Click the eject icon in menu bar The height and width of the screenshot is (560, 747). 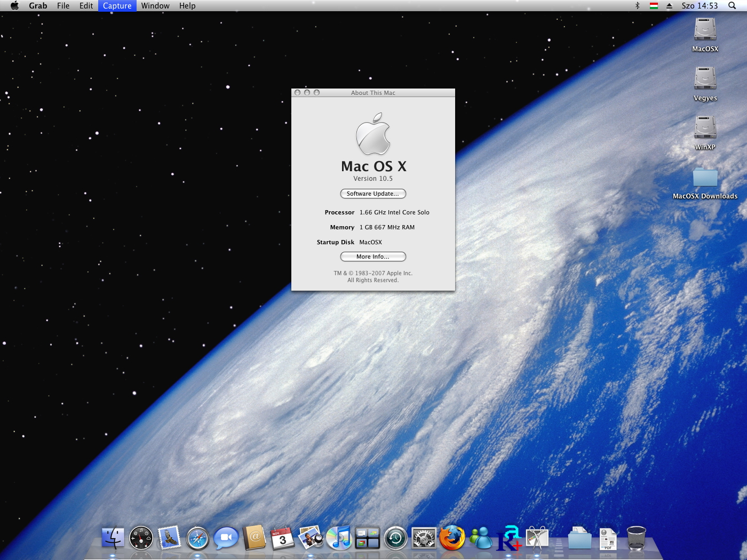[669, 5]
